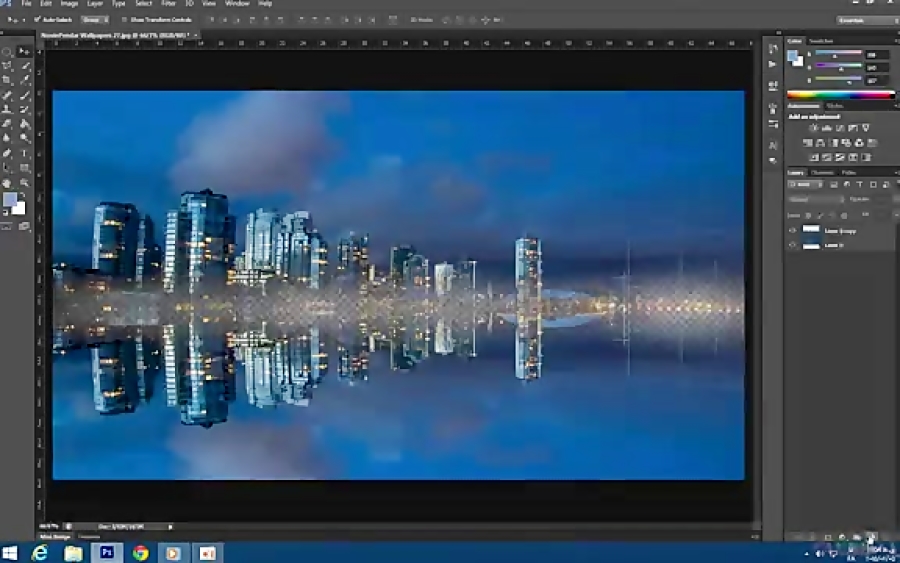Activate the Hand tool
900x563 pixels.
click(7, 183)
